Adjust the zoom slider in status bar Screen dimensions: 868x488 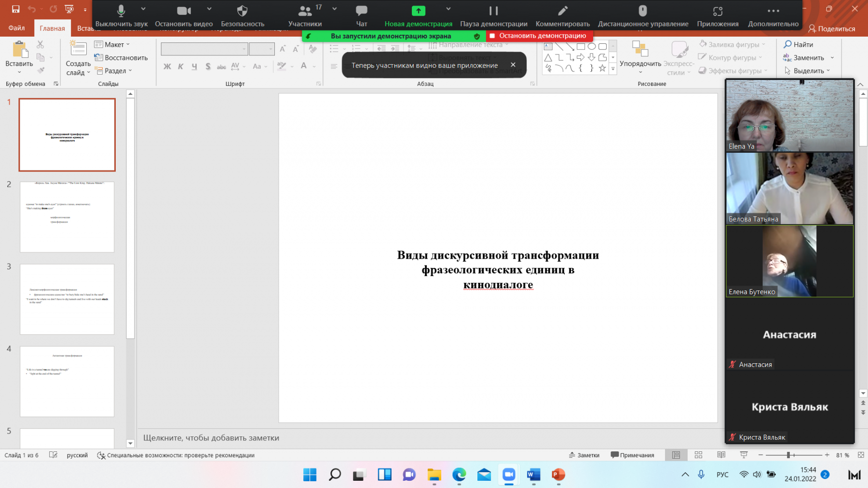(788, 455)
